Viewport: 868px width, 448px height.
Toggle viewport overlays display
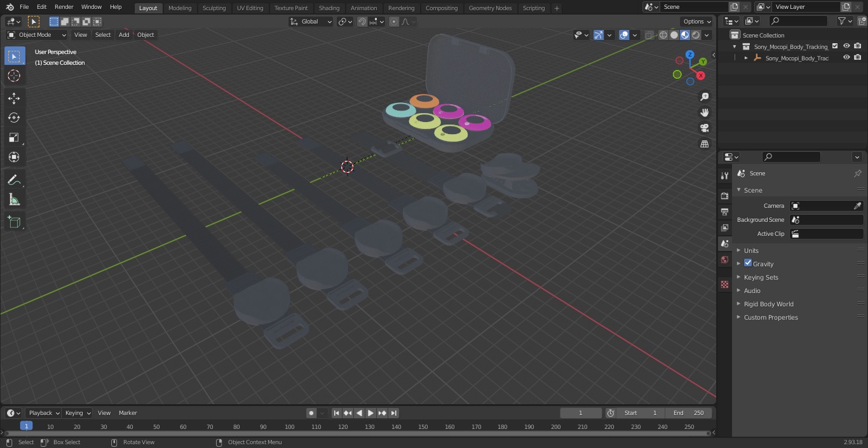(x=624, y=35)
